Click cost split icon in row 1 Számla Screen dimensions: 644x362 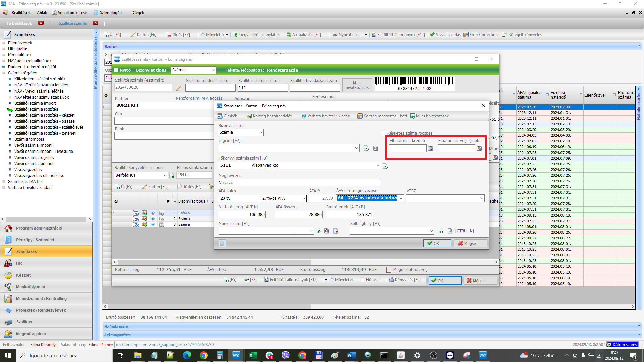click(161, 213)
